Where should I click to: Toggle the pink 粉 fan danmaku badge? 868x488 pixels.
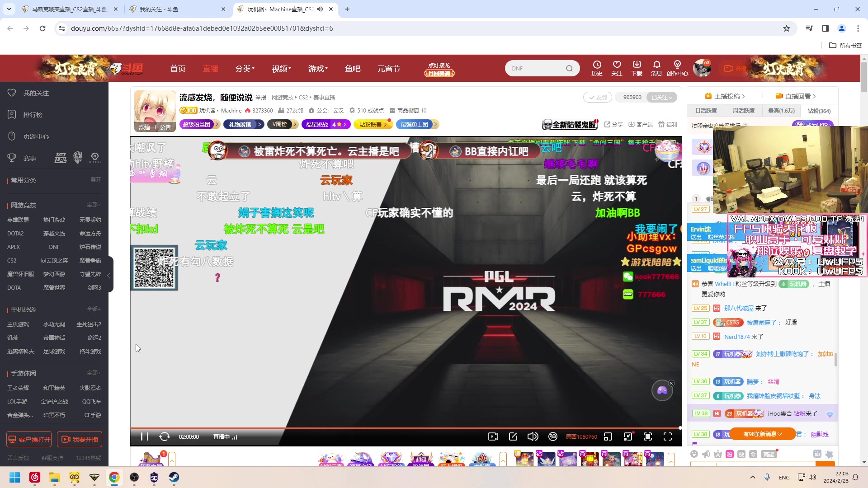click(x=730, y=454)
